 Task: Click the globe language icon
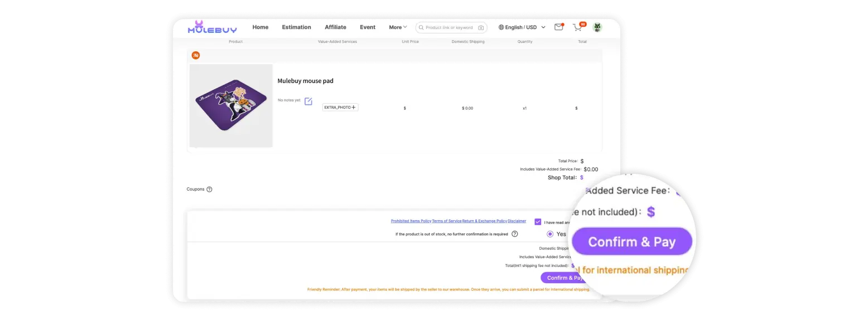pyautogui.click(x=501, y=27)
